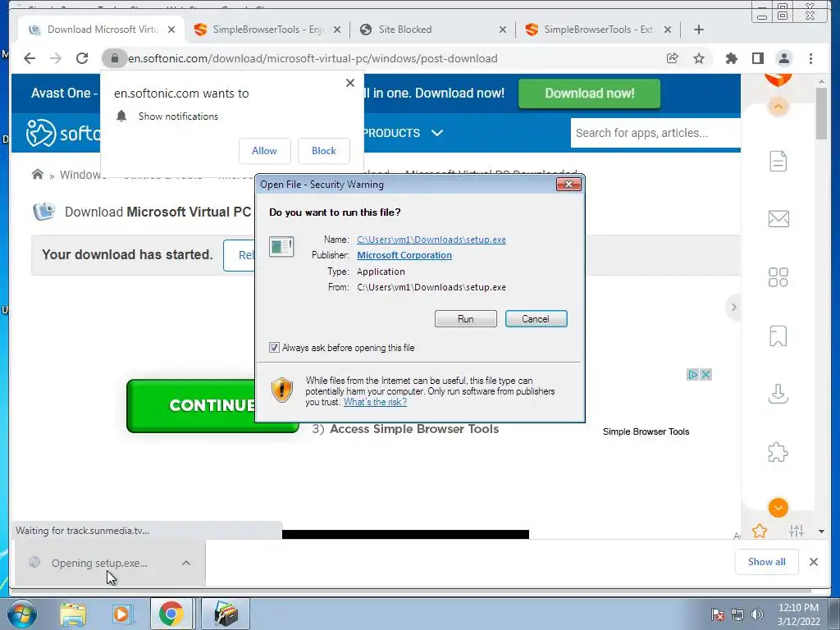Open the Chrome profile avatar

783,58
